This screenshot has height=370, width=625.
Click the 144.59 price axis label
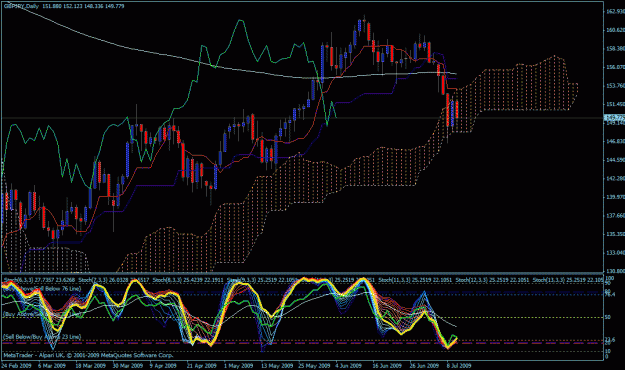click(615, 160)
